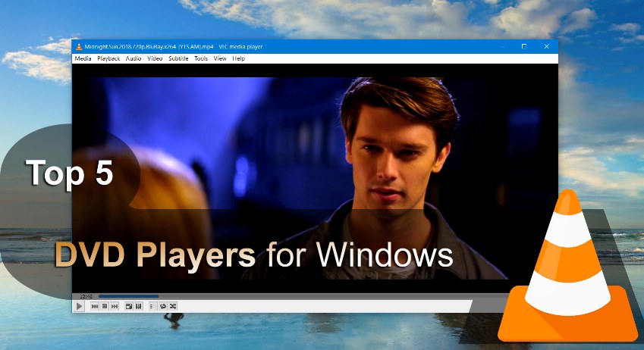This screenshot has width=644, height=350.
Task: Click the elapsed time label
Action: point(86,296)
